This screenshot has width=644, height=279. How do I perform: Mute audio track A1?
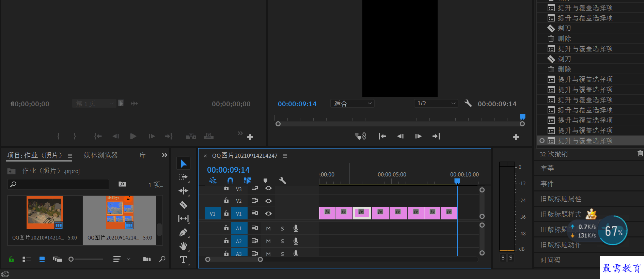pos(268,229)
